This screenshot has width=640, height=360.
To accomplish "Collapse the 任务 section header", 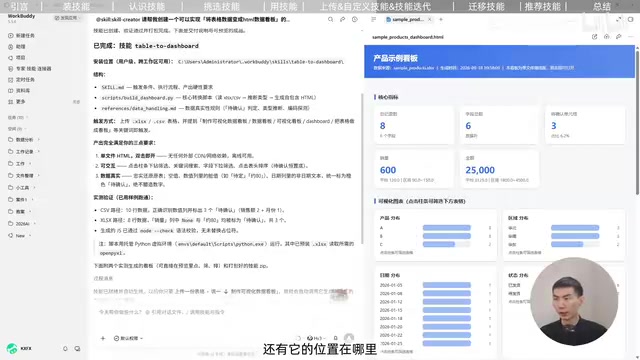I will coord(18,118).
